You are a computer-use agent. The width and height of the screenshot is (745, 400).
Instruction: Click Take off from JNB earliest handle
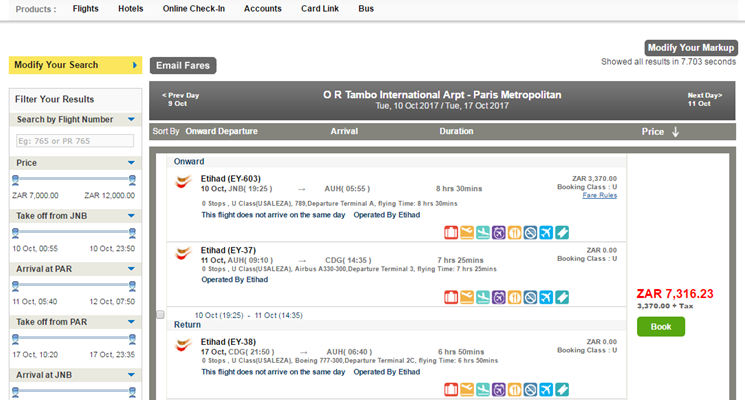pyautogui.click(x=15, y=233)
